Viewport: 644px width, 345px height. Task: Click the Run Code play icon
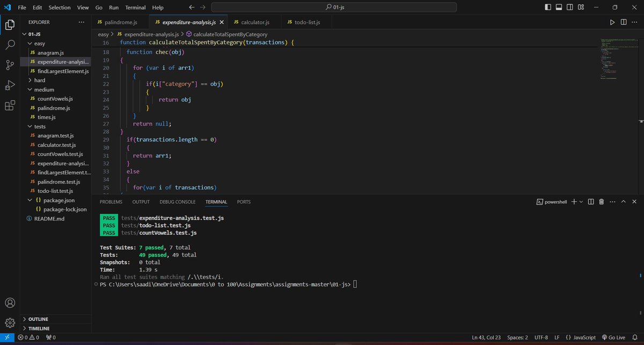click(612, 23)
